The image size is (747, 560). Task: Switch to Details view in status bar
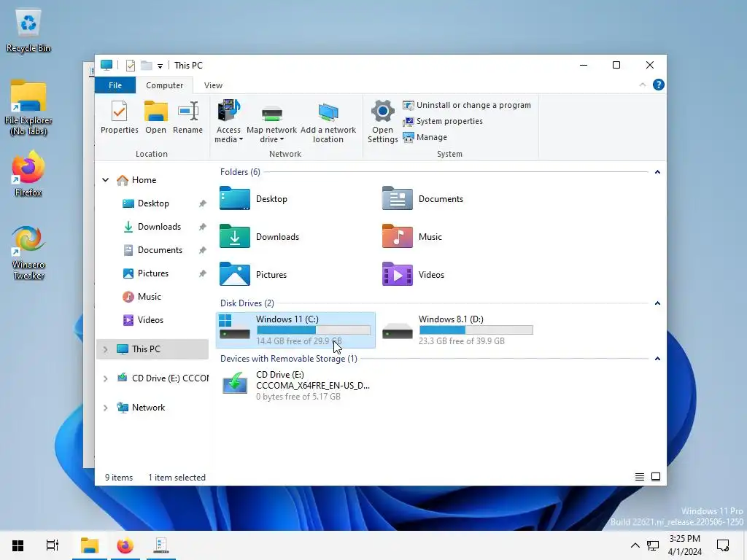[x=639, y=477]
